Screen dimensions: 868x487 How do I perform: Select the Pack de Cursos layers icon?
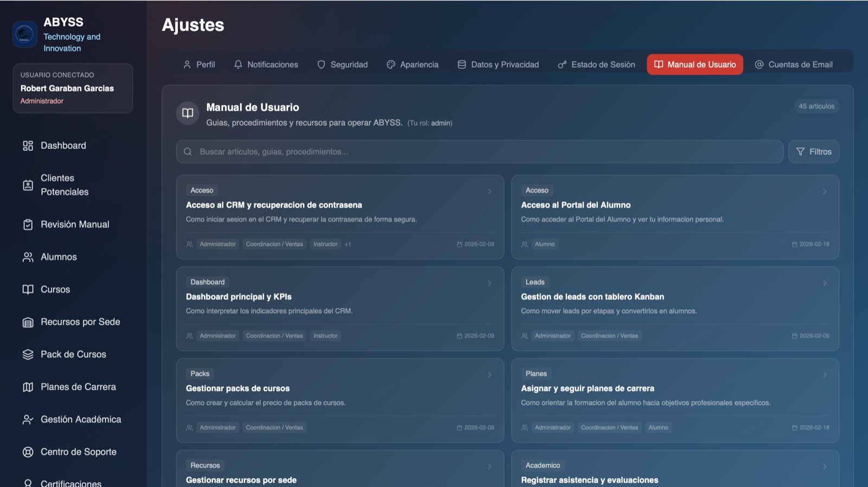(x=28, y=355)
